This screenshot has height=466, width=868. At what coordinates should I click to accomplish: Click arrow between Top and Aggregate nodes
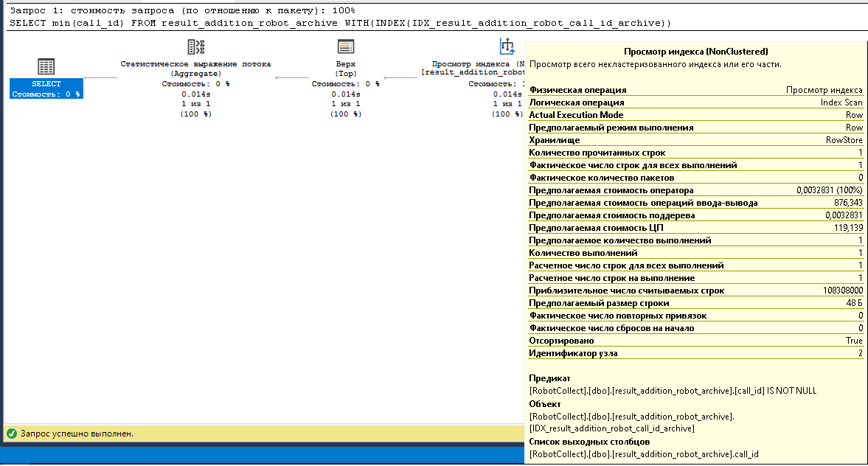pyautogui.click(x=289, y=77)
